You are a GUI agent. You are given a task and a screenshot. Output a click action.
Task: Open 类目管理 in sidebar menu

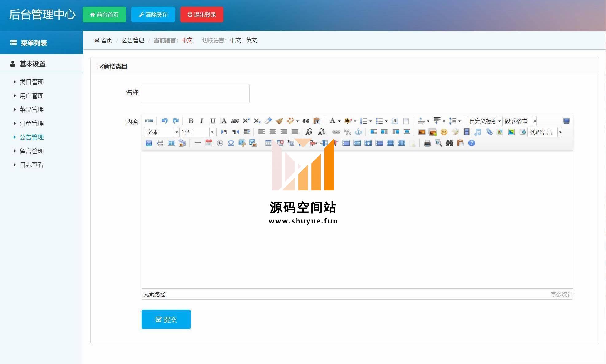click(x=32, y=82)
